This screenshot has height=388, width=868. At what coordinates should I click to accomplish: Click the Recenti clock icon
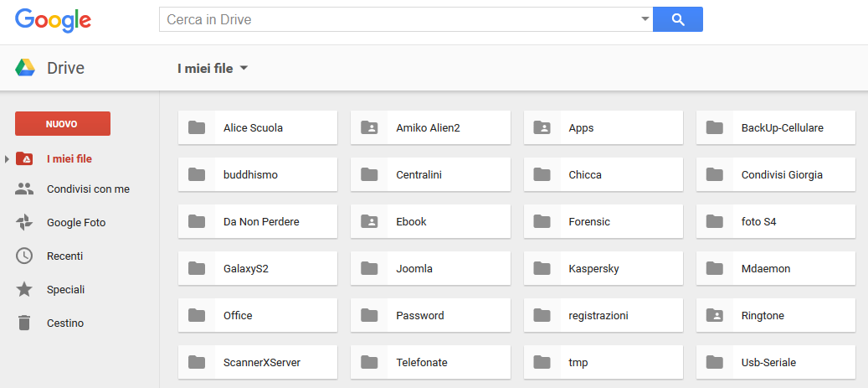[24, 256]
